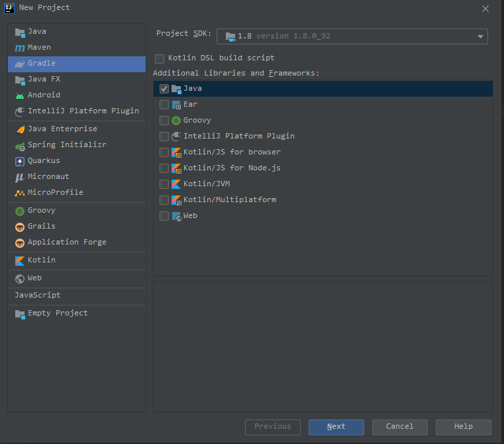Select Application Forge in project types
The image size is (504, 444).
[77, 243]
